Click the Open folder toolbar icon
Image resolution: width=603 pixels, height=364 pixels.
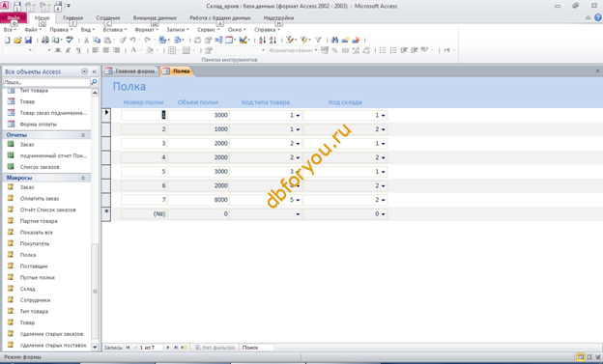pos(17,40)
